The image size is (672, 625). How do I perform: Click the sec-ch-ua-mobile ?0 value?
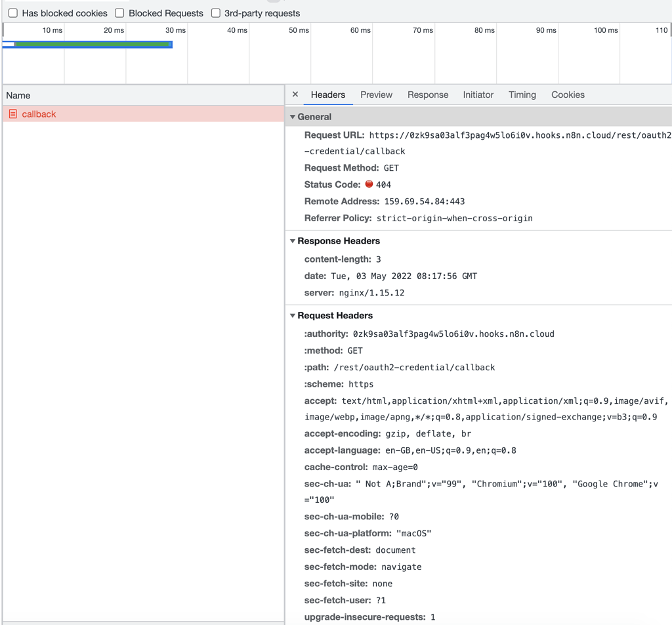click(394, 517)
